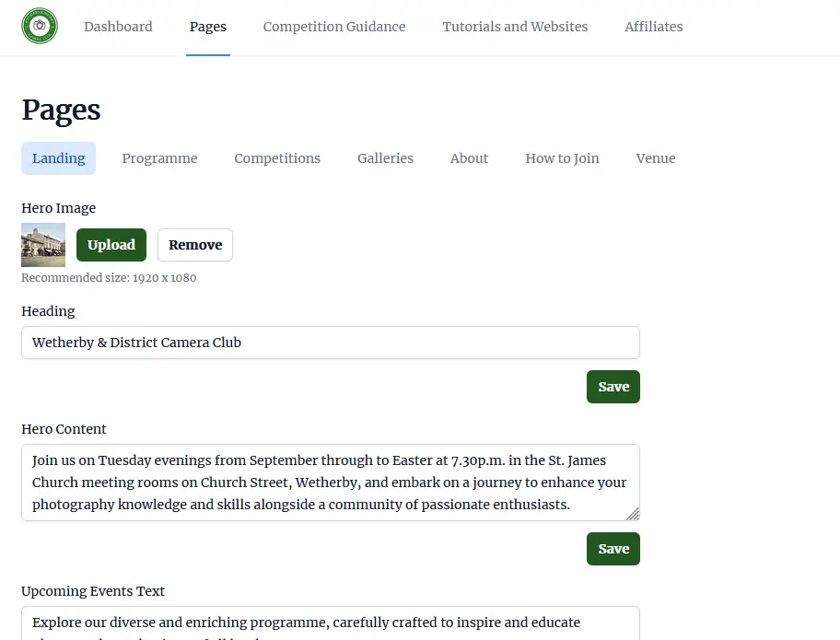
Task: Click the camera club logo icon
Action: point(40,27)
